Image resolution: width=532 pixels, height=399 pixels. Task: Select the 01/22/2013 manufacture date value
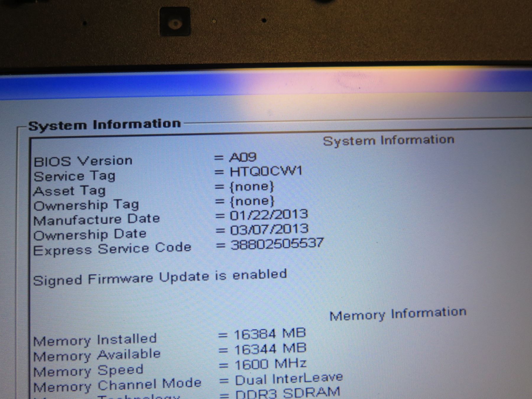[x=269, y=215]
